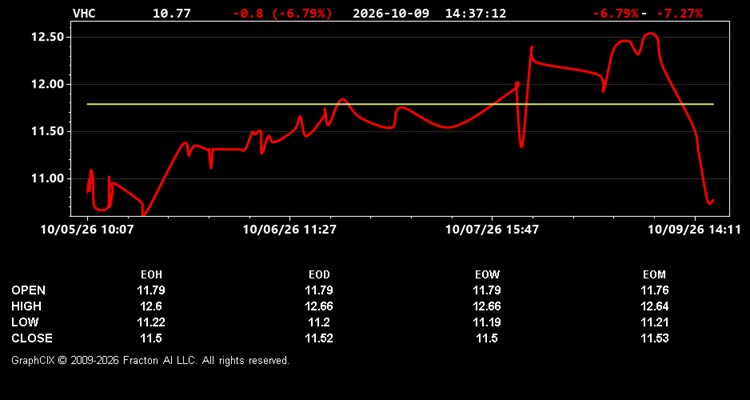
Task: Click the EOH LOW value 11.22
Action: (151, 322)
